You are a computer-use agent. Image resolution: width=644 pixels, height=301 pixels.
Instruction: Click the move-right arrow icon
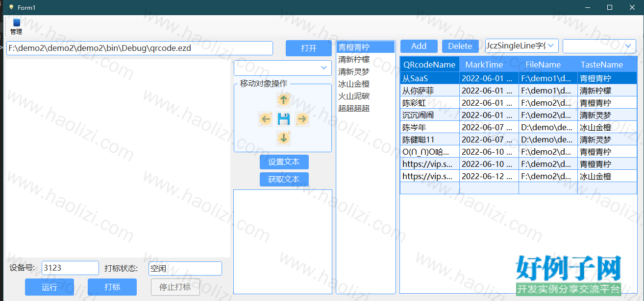coord(302,118)
